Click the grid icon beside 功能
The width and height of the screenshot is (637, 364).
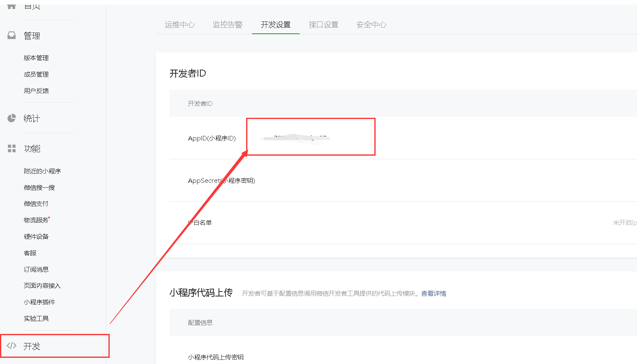point(12,148)
